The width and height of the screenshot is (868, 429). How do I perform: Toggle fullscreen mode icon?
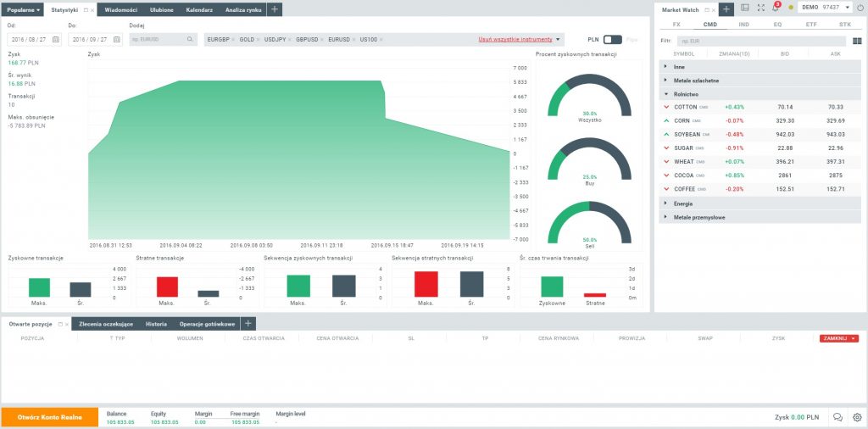[x=760, y=8]
